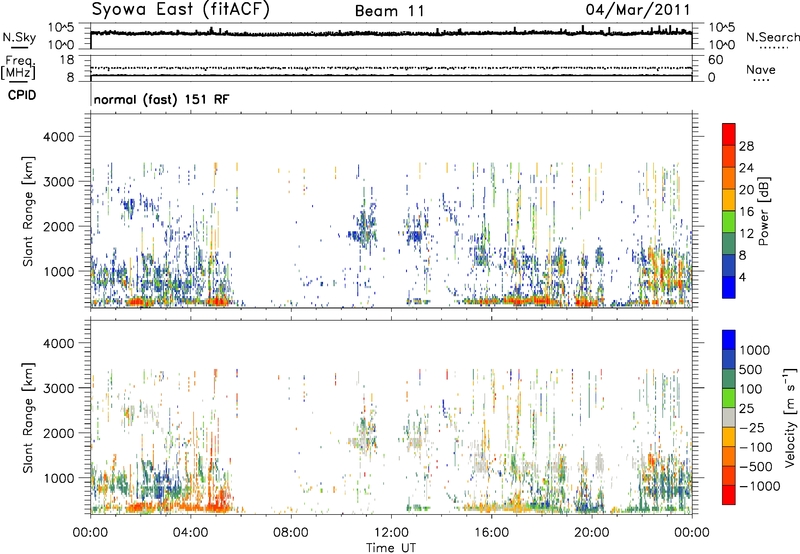800x554 pixels.
Task: Click the 'N.Sky' legend label
Action: [19, 37]
